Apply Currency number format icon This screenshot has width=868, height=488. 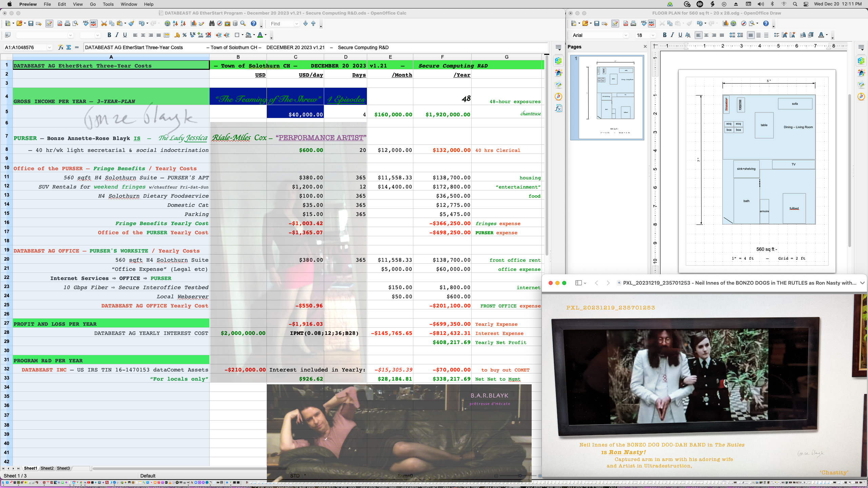[x=177, y=35]
